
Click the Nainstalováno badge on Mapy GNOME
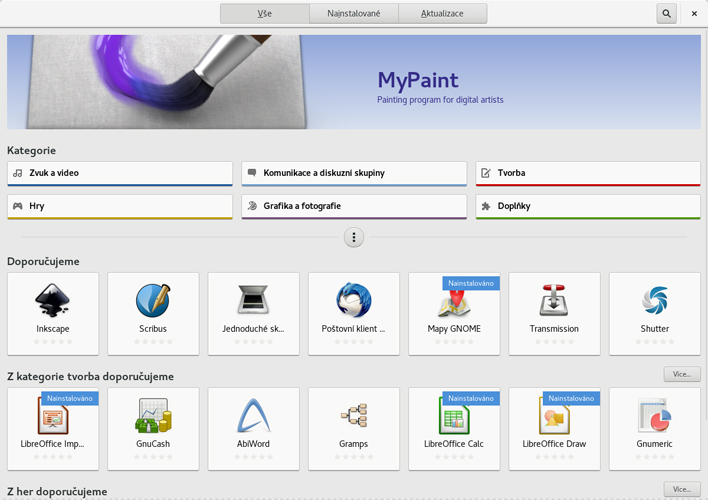(471, 283)
